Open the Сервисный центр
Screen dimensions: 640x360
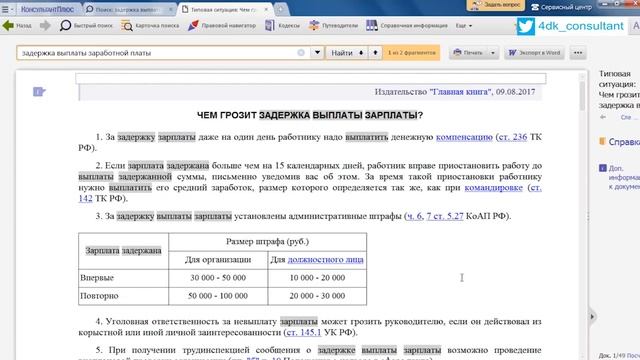561,7
